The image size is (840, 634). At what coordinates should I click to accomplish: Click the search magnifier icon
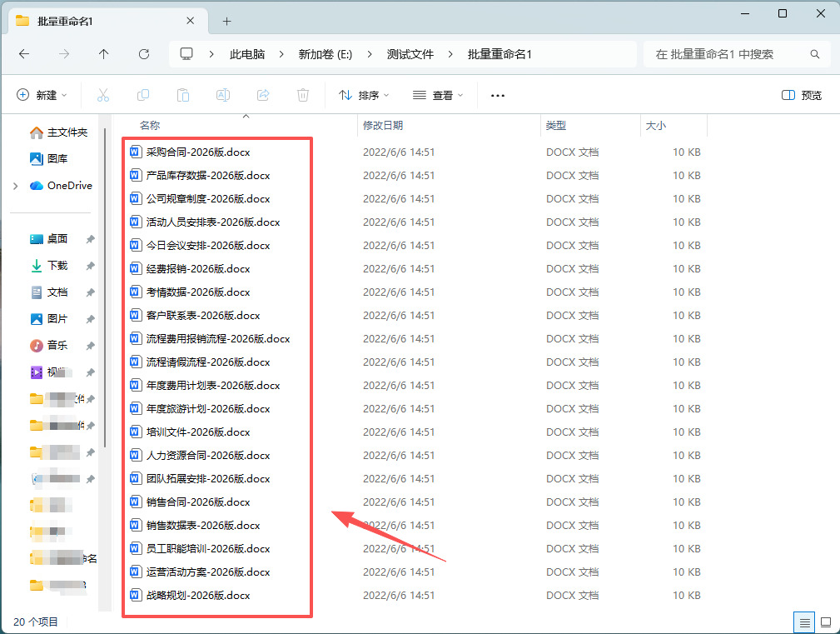[x=815, y=54]
